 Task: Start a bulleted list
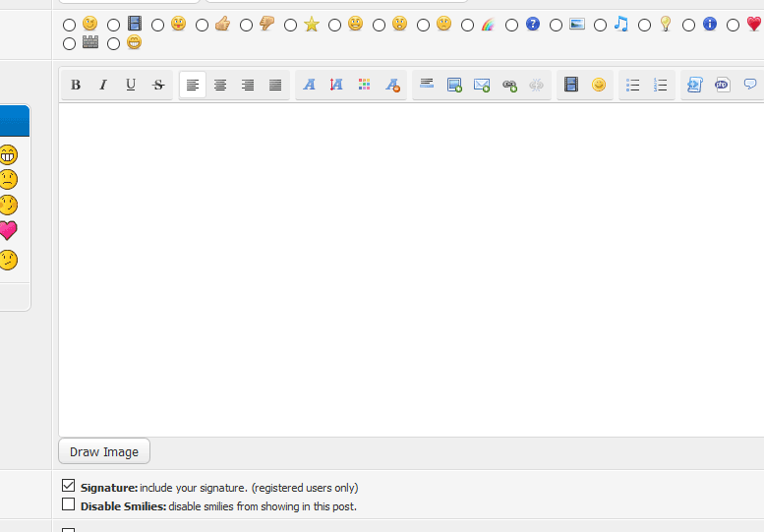[633, 86]
